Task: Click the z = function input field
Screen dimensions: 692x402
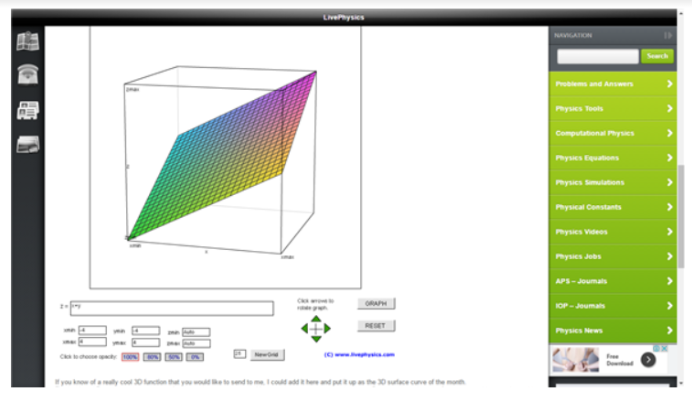Action: [172, 308]
